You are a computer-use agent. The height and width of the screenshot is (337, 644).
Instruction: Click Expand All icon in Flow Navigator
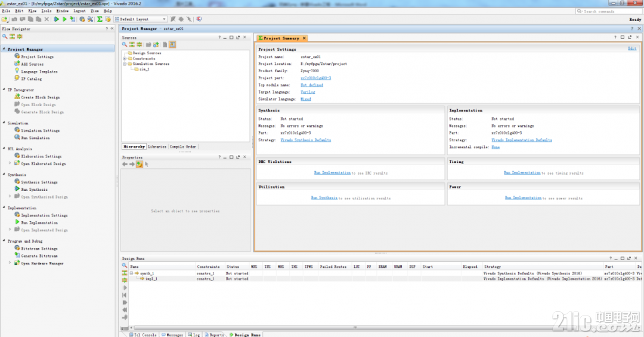pos(20,36)
